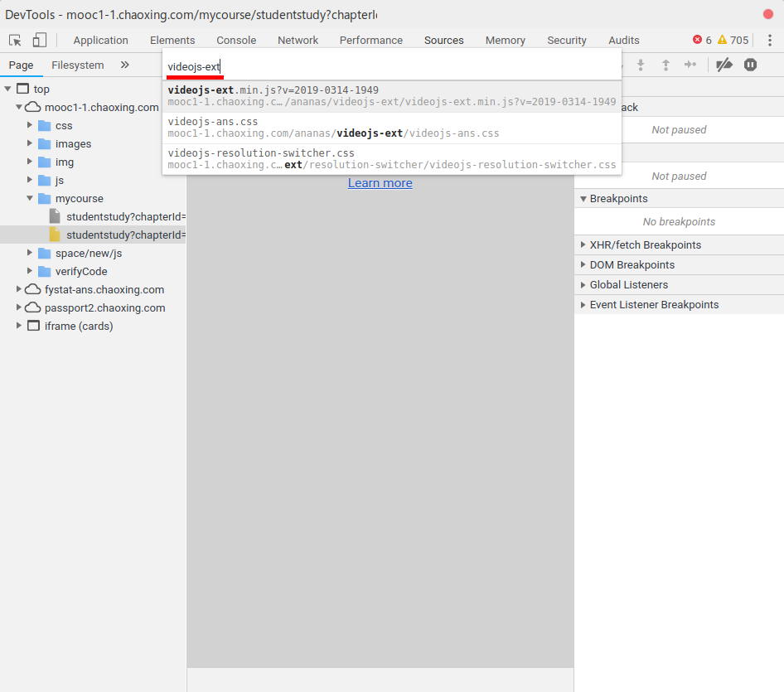The image size is (784, 692).
Task: Click step into next function arrow
Action: [641, 65]
